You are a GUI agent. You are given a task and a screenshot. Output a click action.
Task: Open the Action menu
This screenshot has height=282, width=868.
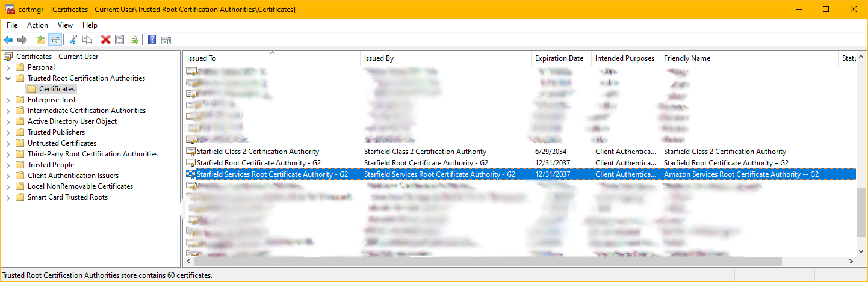pyautogui.click(x=37, y=25)
